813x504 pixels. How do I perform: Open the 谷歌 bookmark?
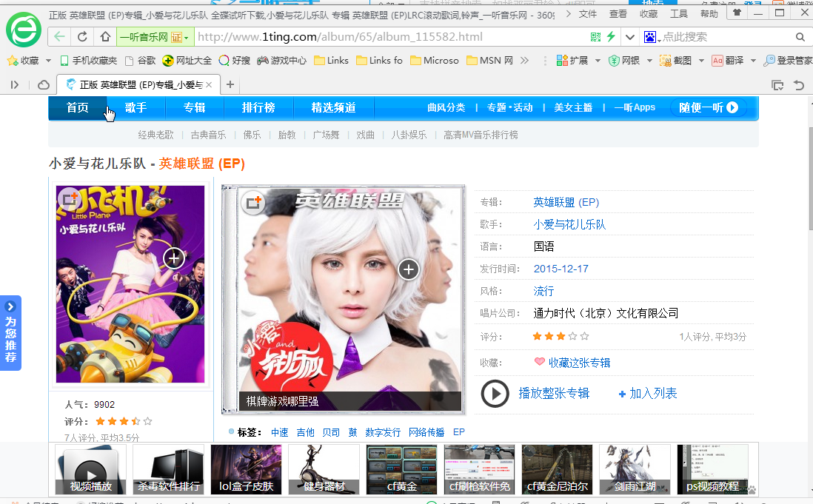141,61
